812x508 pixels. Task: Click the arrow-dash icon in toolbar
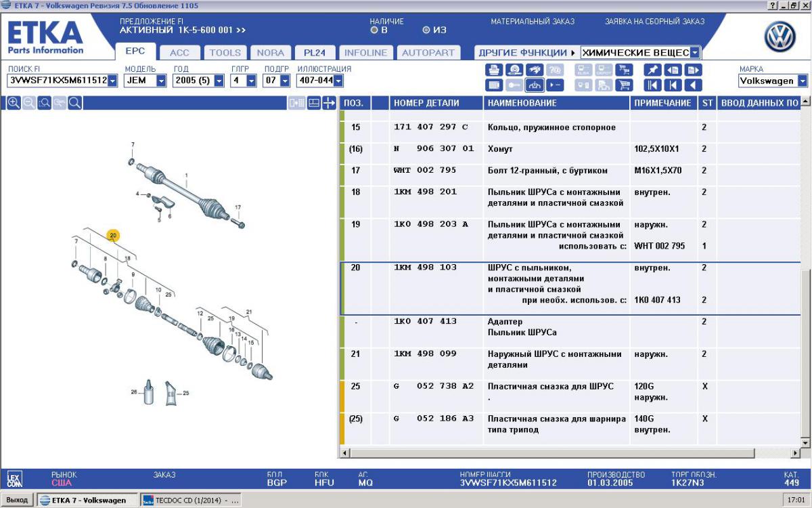click(x=555, y=85)
